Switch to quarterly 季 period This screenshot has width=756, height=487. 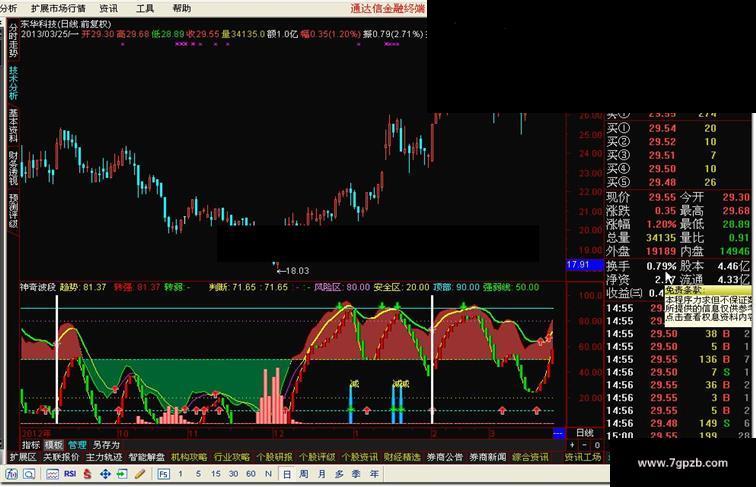(x=356, y=474)
